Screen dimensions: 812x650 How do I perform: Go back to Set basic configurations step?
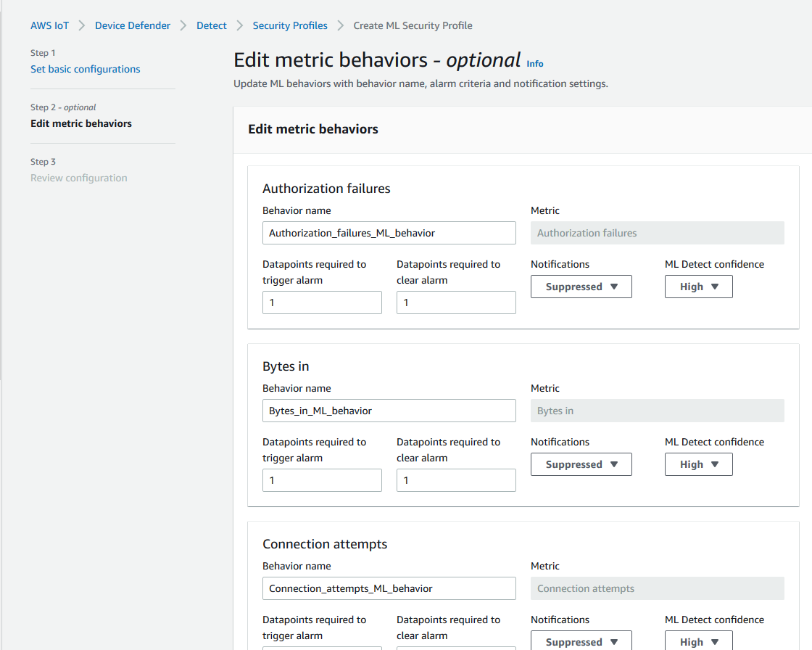[x=85, y=68]
